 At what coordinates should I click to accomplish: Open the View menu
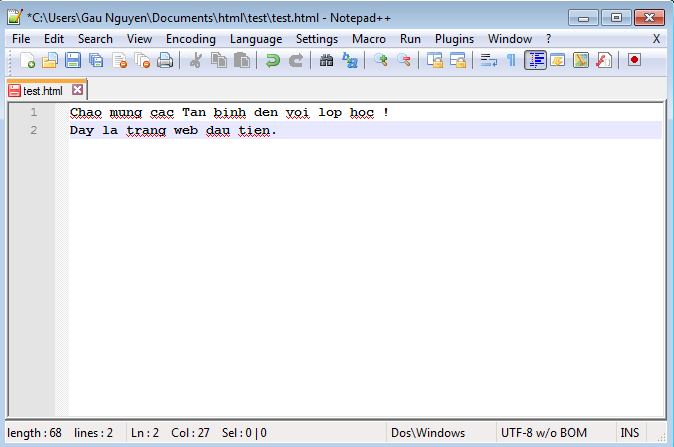click(x=139, y=39)
